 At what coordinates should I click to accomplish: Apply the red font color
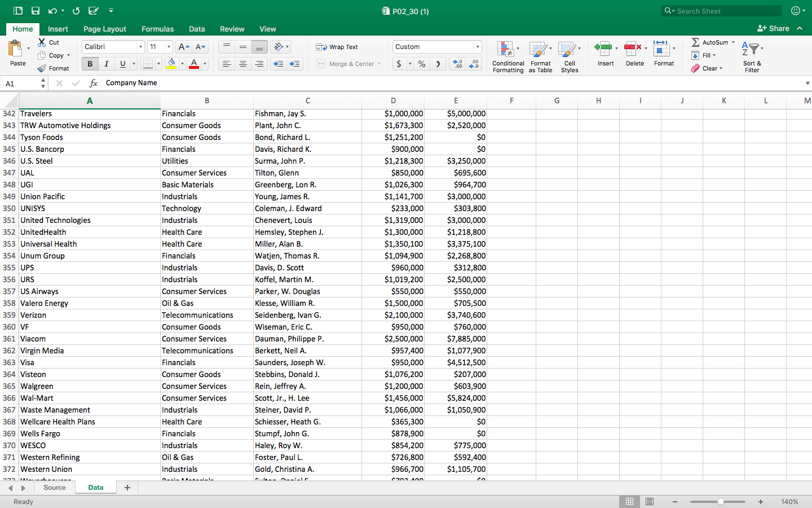pos(194,64)
